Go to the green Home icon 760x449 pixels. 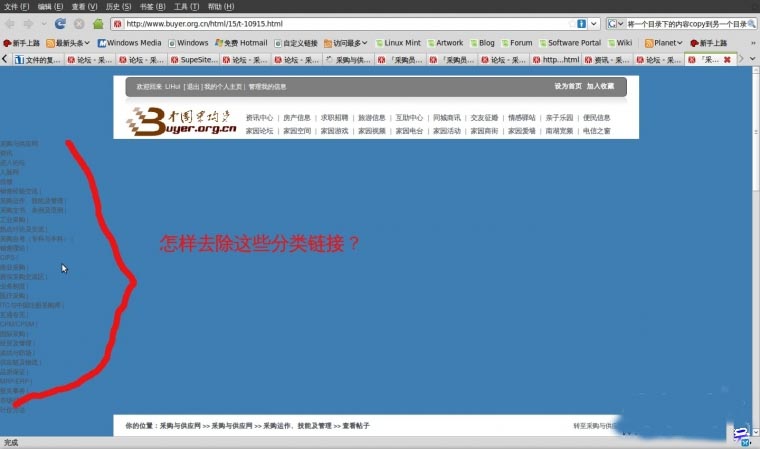click(x=98, y=24)
